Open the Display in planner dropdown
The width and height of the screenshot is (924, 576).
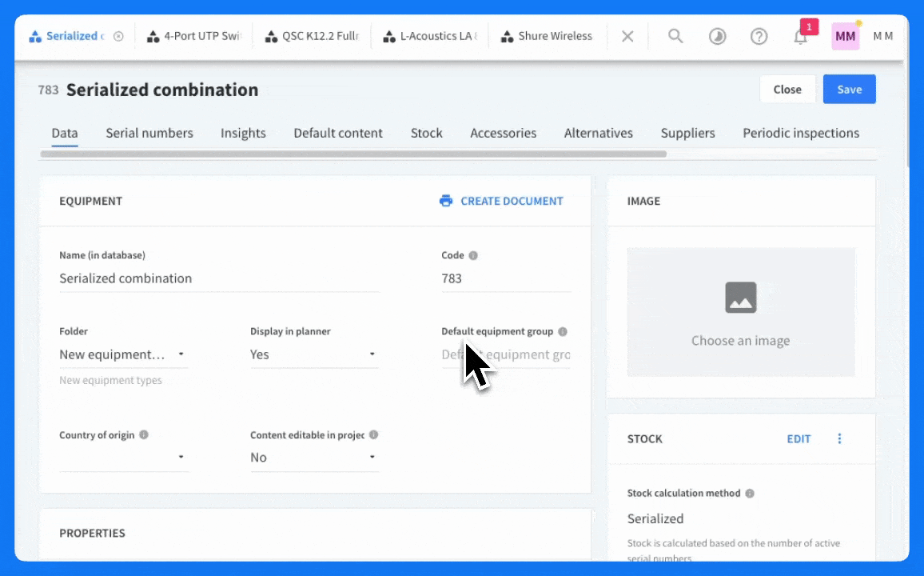click(372, 354)
